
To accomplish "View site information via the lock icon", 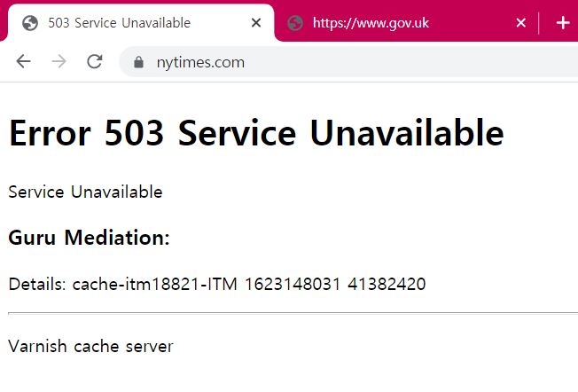I will click(137, 62).
